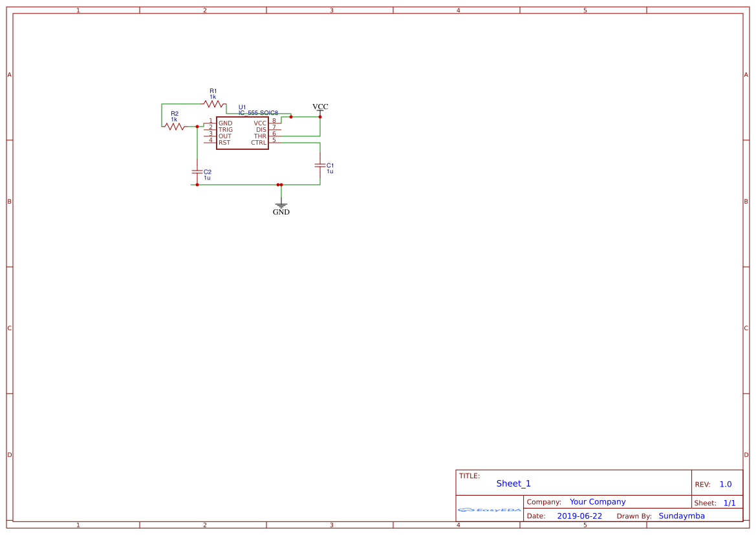Click the junction dot above the GND symbol
The image size is (756, 535).
tap(280, 185)
